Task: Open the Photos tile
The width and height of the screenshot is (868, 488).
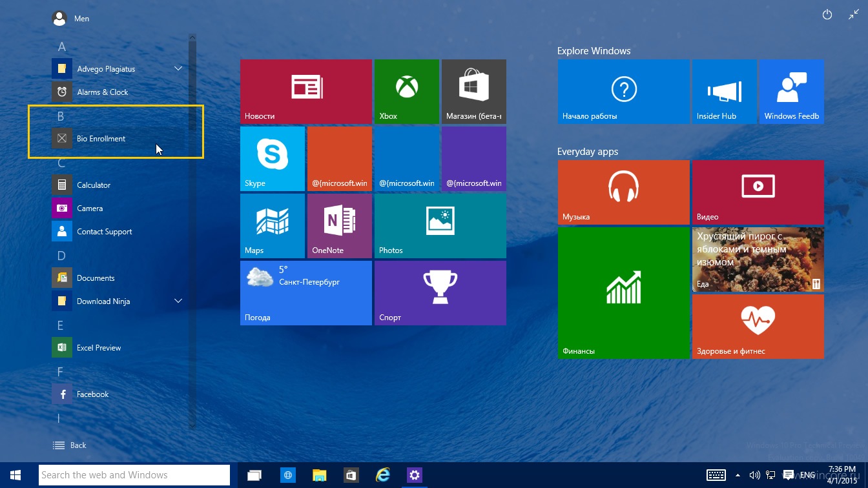Action: pyautogui.click(x=440, y=226)
